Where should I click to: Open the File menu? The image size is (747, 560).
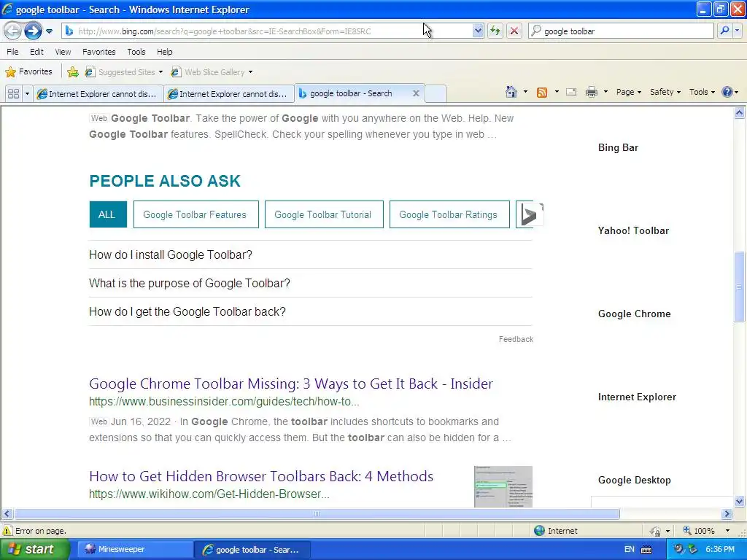tap(13, 52)
